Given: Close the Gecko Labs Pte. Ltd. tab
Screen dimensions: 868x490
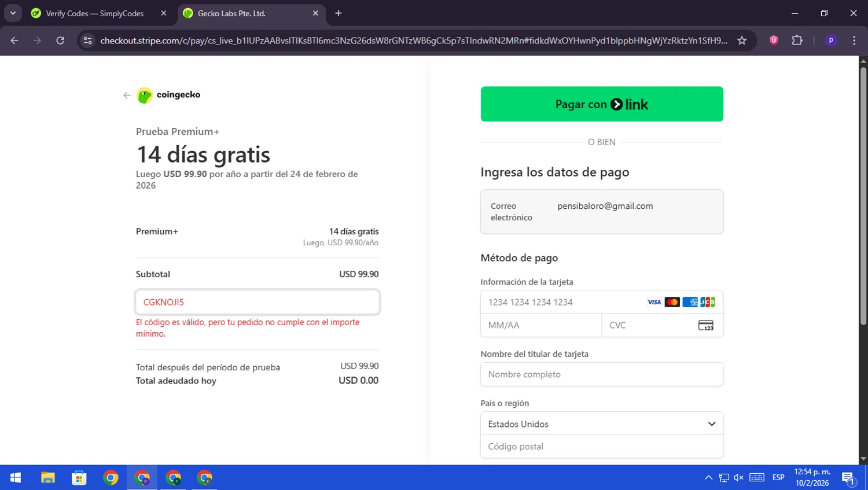Looking at the screenshot, I should pyautogui.click(x=315, y=13).
